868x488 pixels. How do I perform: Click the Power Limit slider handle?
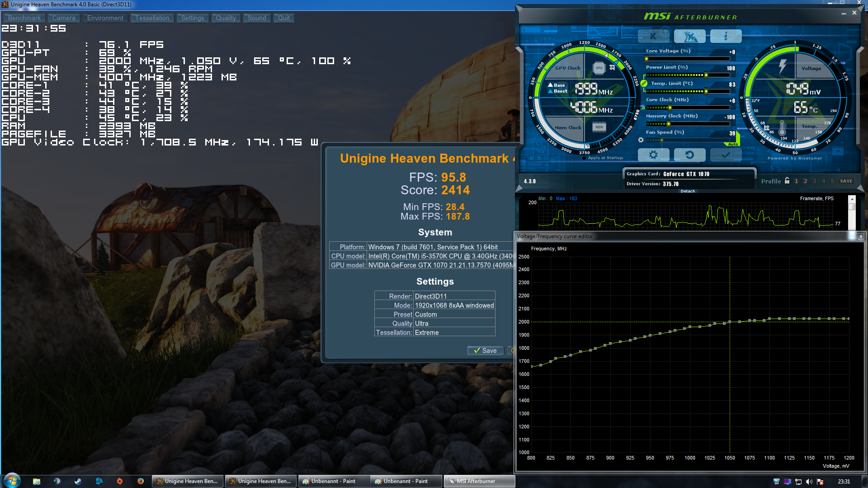[x=706, y=75]
